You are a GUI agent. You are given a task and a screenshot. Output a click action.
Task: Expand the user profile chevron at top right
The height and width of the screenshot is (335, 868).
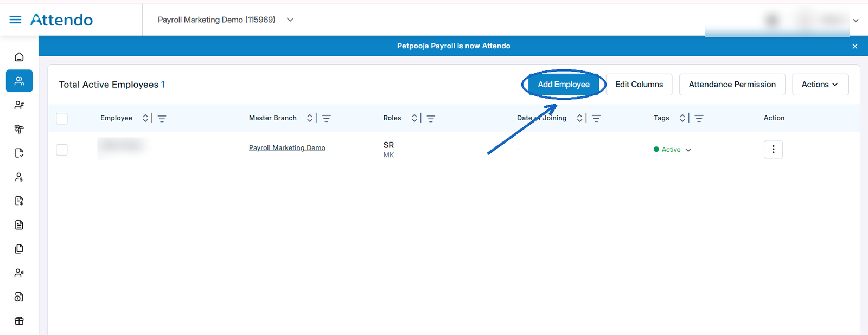click(x=856, y=21)
